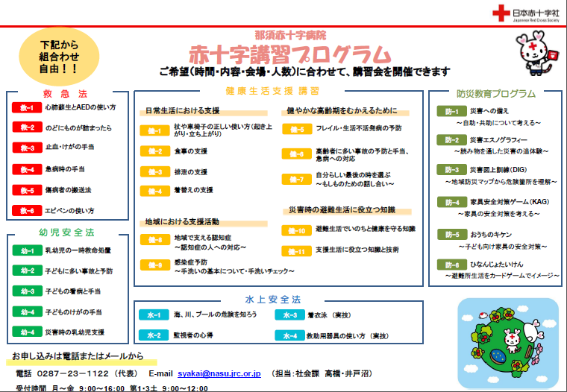This screenshot has width=567, height=392.
Task: Select the orange 健-4 badge
Action: pyautogui.click(x=154, y=191)
